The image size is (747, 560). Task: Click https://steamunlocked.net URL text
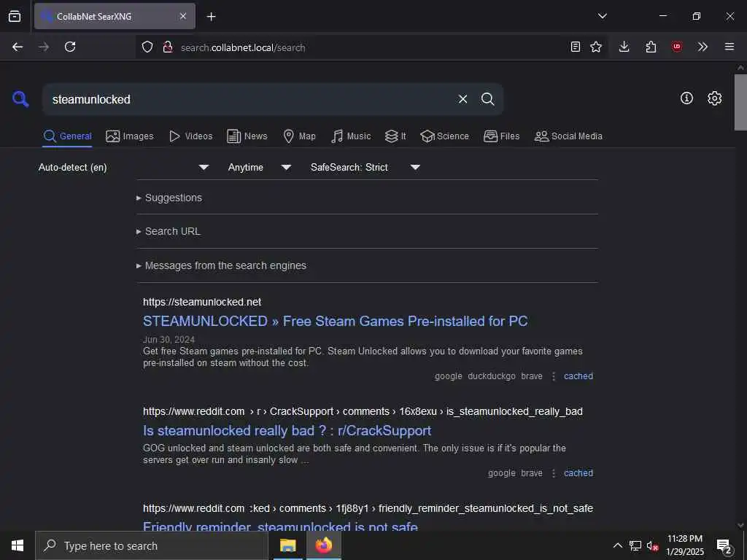point(202,302)
